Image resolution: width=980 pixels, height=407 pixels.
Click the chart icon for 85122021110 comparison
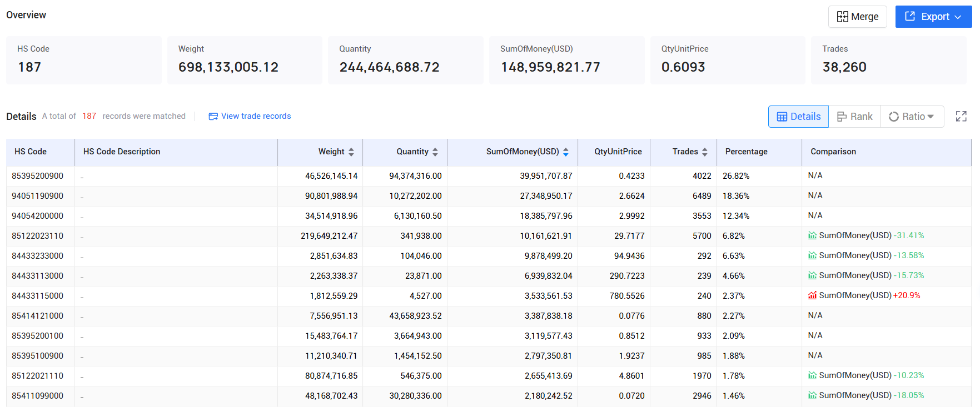[812, 375]
